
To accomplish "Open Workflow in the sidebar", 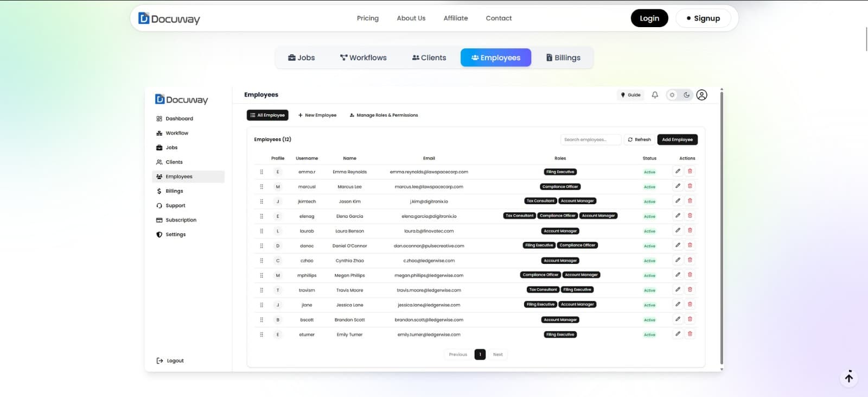I will [x=177, y=133].
